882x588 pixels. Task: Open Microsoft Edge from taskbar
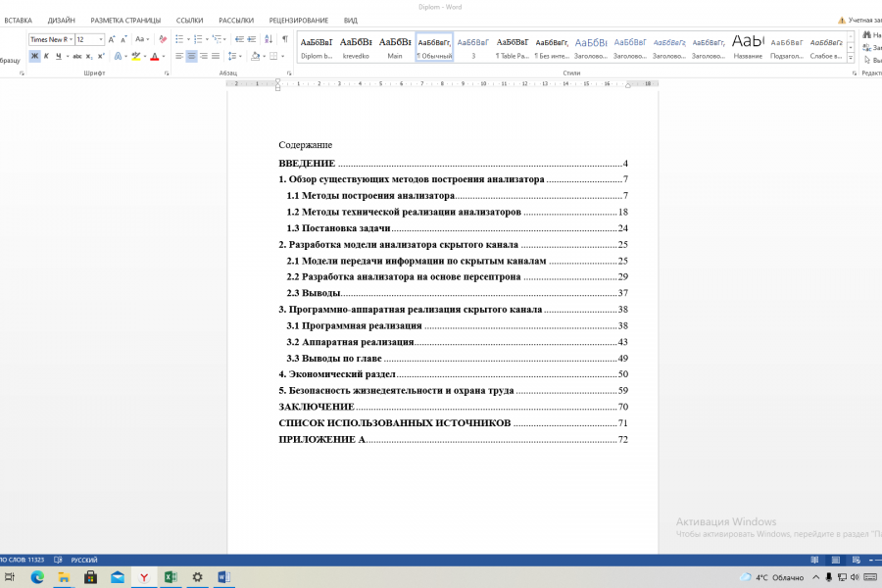click(37, 577)
